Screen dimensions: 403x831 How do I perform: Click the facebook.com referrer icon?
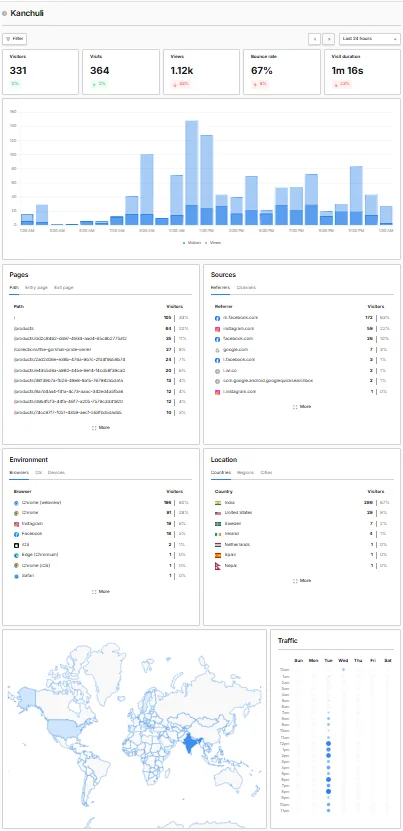click(217, 339)
